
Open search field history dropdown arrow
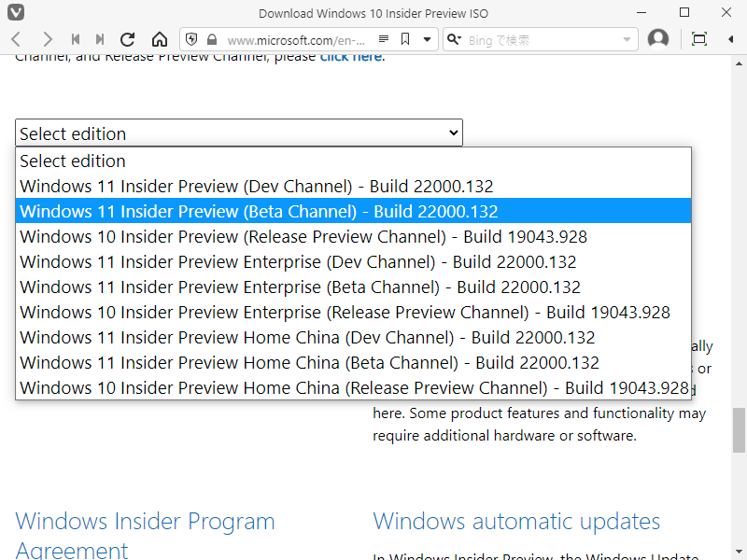627,40
